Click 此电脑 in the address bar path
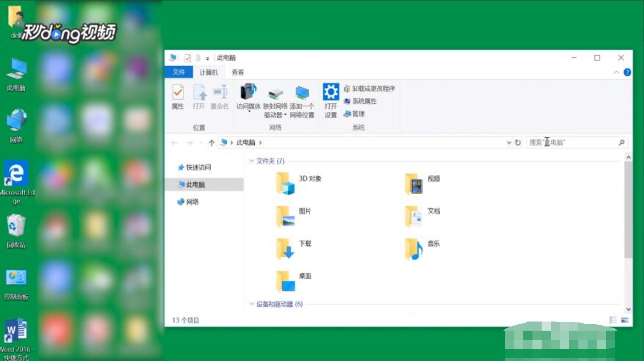 pyautogui.click(x=246, y=143)
